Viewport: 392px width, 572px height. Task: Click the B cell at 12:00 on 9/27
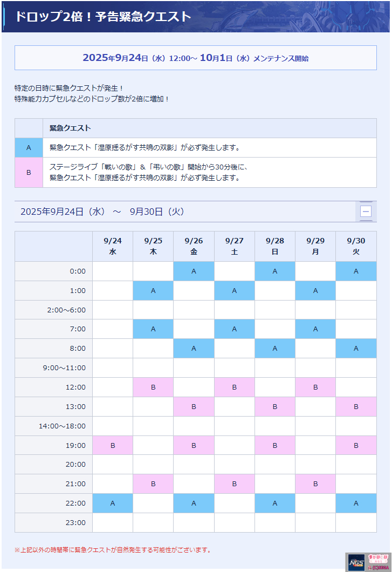(x=235, y=387)
